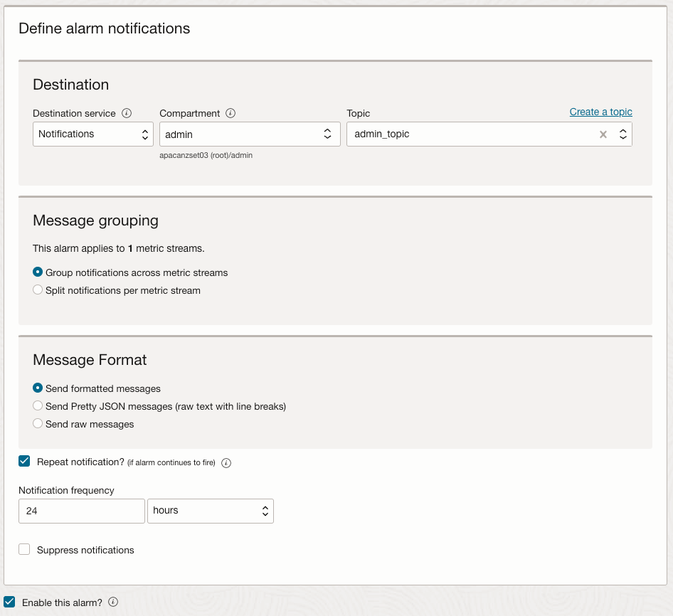Uncheck the Repeat notification checkbox
Viewport: 673px width, 616px height.
point(25,462)
